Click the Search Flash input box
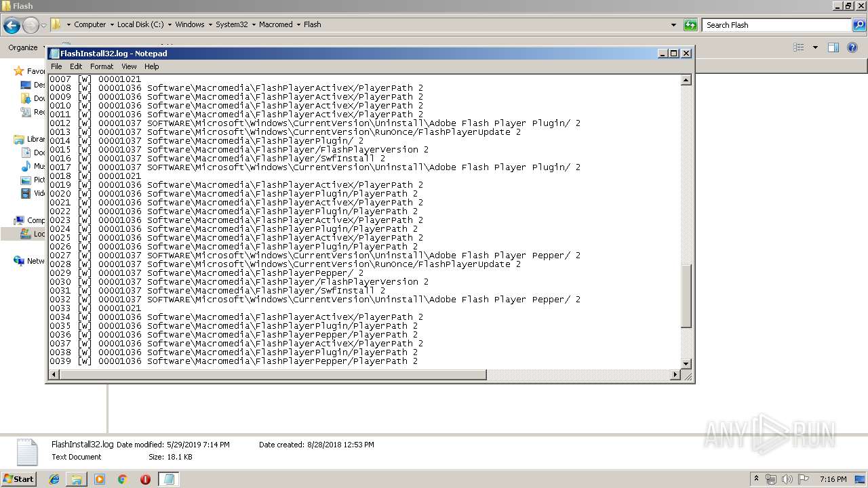 pos(776,25)
